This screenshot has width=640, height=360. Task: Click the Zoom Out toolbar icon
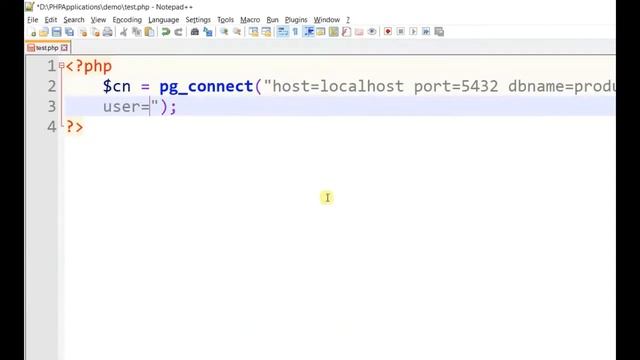coord(237,32)
